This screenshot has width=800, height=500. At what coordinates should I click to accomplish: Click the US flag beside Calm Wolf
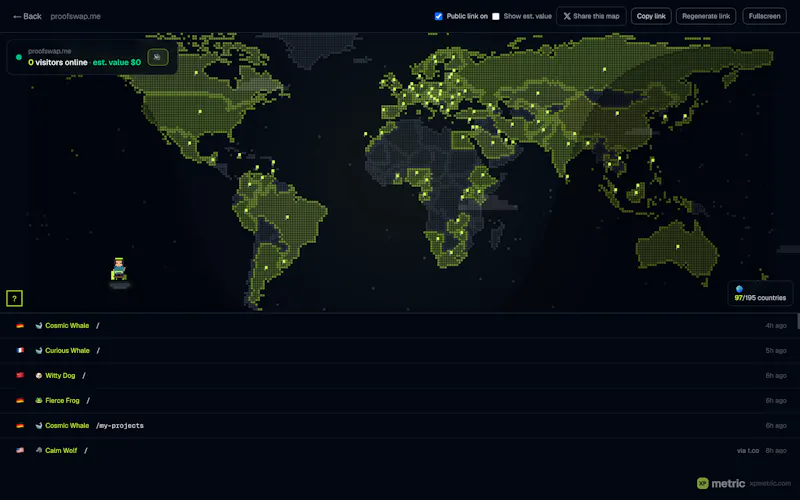point(20,451)
